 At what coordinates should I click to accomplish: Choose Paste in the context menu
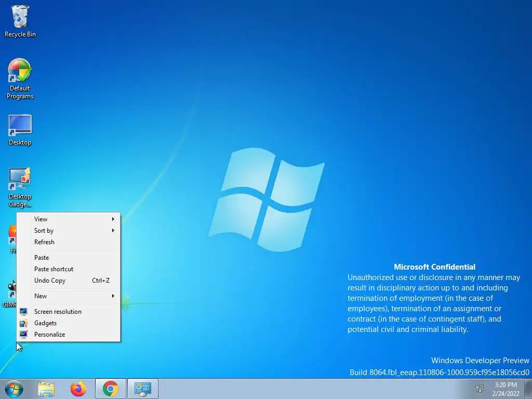point(69,258)
